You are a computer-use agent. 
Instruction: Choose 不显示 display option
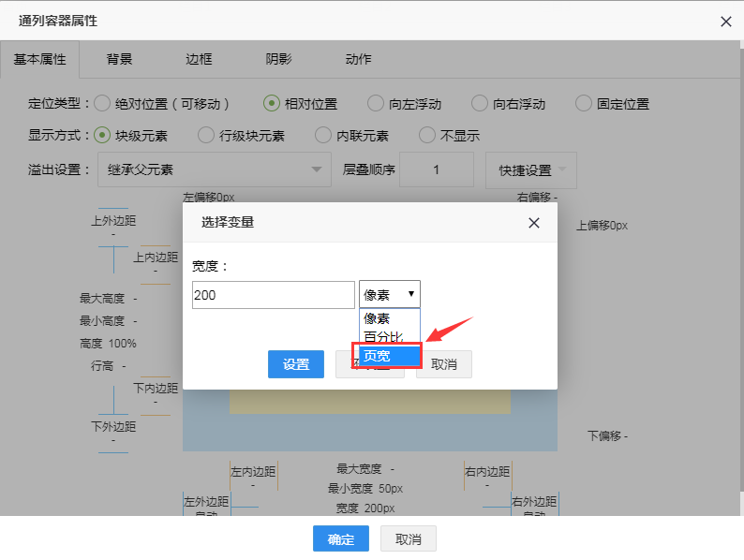click(427, 136)
